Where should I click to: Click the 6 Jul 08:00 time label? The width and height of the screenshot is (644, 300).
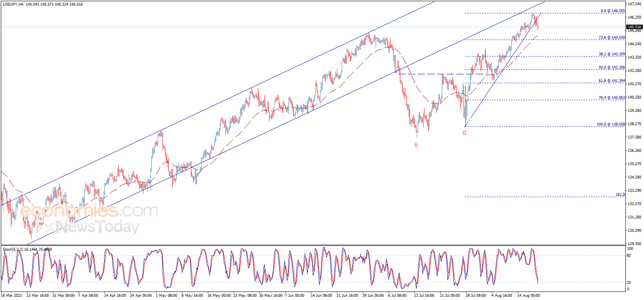398,296
